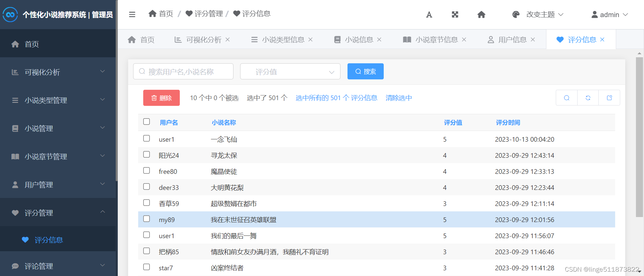Check the row for star7
This screenshot has height=276, width=644.
point(147,267)
